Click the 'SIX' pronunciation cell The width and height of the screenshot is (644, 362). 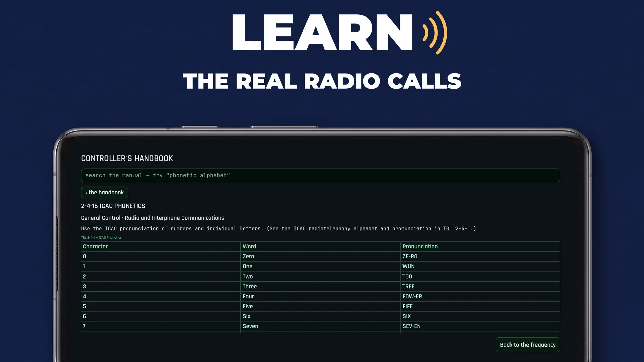point(480,316)
